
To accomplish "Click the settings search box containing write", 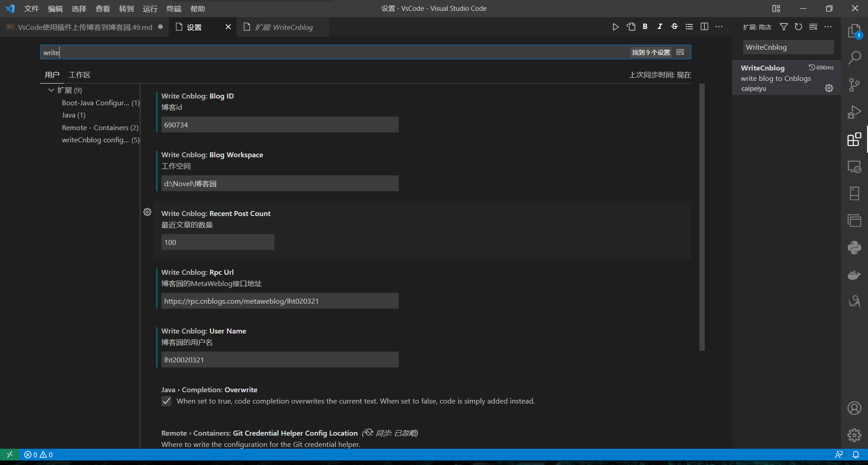I will pos(335,52).
